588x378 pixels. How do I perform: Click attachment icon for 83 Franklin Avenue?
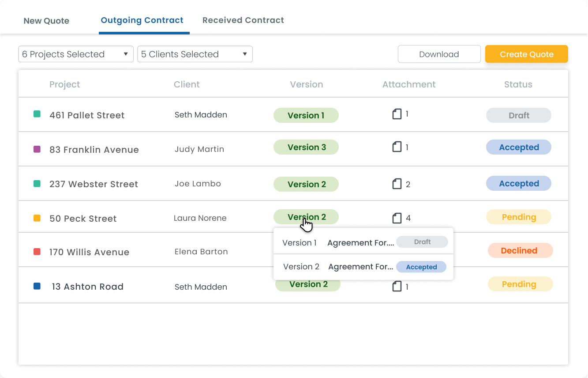(x=397, y=147)
